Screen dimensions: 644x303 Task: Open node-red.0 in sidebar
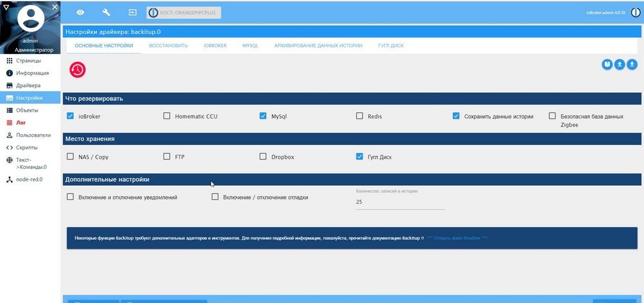[30, 180]
